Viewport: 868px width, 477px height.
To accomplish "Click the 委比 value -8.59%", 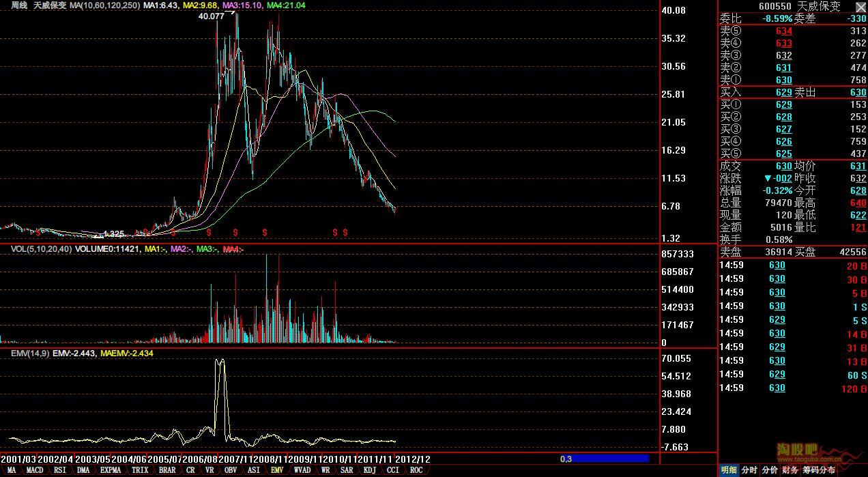I will 777,18.
